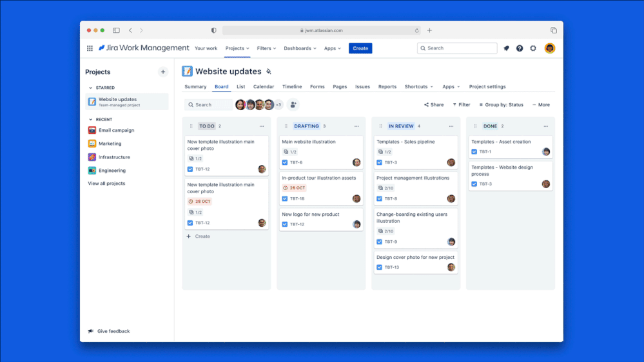Click the blue Create button

(x=360, y=48)
